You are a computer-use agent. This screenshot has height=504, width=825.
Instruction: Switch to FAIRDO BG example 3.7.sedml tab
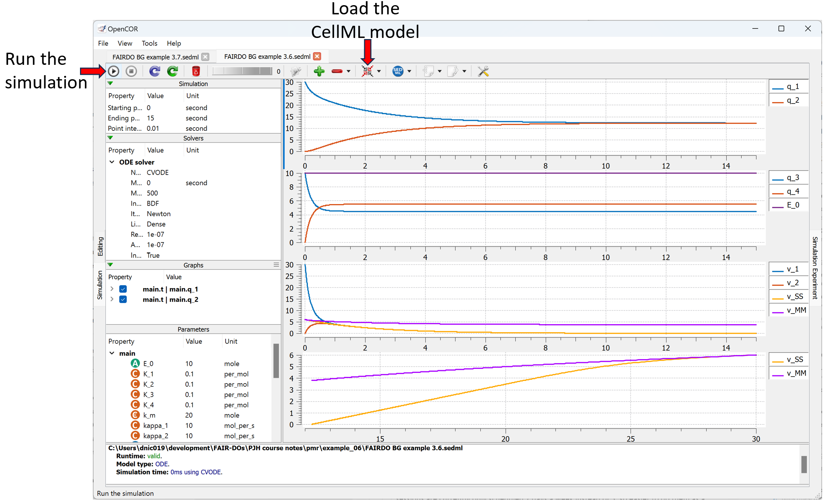(155, 57)
